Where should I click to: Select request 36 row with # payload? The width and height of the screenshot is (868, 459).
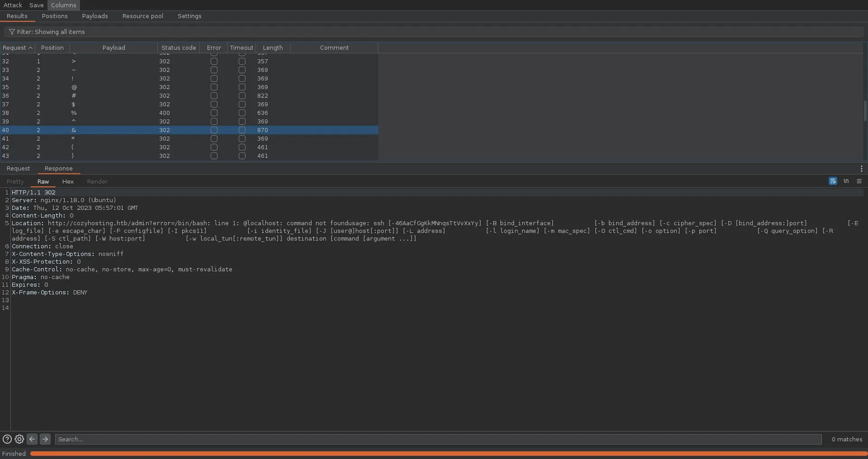point(189,96)
